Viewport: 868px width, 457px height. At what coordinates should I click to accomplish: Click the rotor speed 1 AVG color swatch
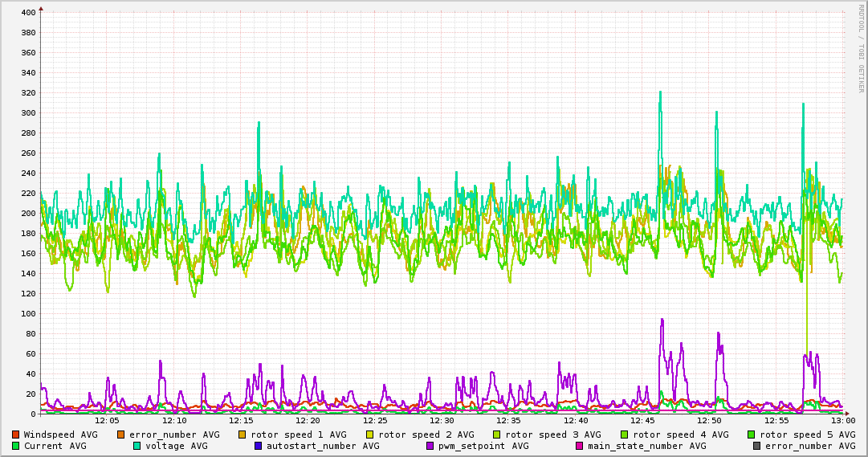coord(242,435)
